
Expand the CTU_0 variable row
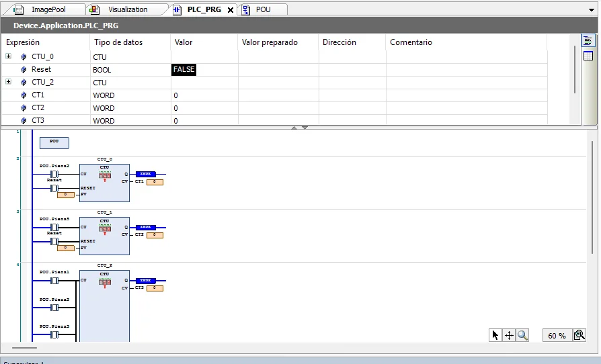click(x=9, y=56)
